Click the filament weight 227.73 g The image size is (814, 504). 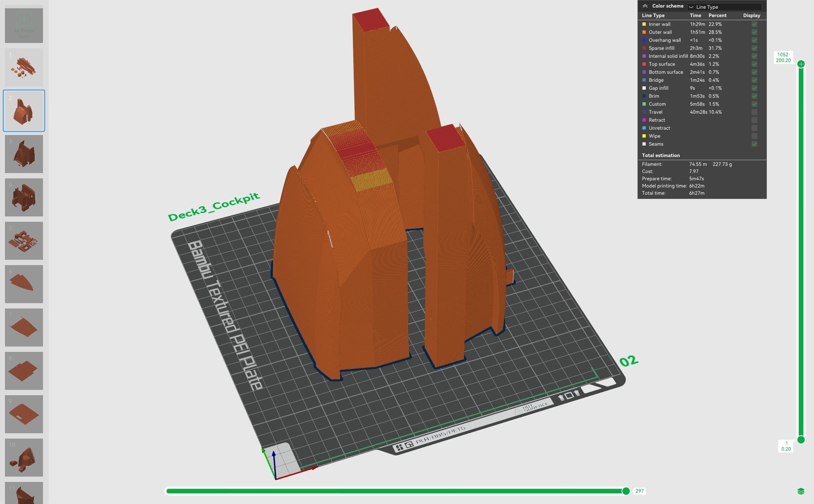722,164
